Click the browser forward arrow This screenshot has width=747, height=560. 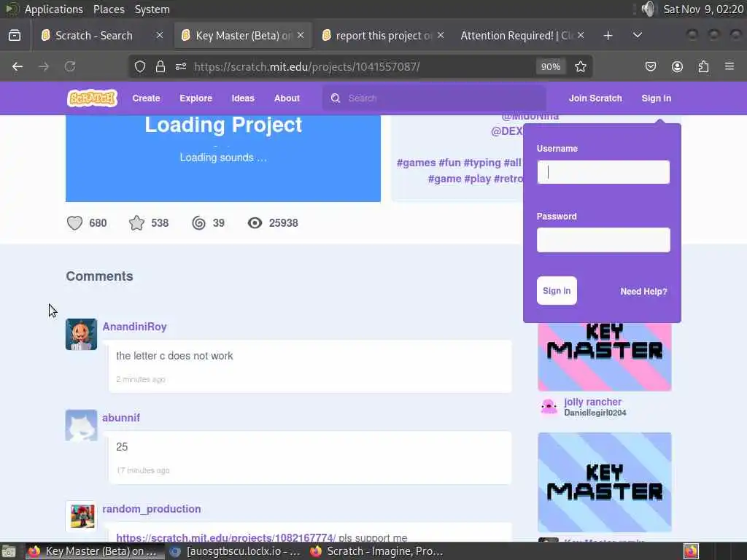click(x=43, y=66)
